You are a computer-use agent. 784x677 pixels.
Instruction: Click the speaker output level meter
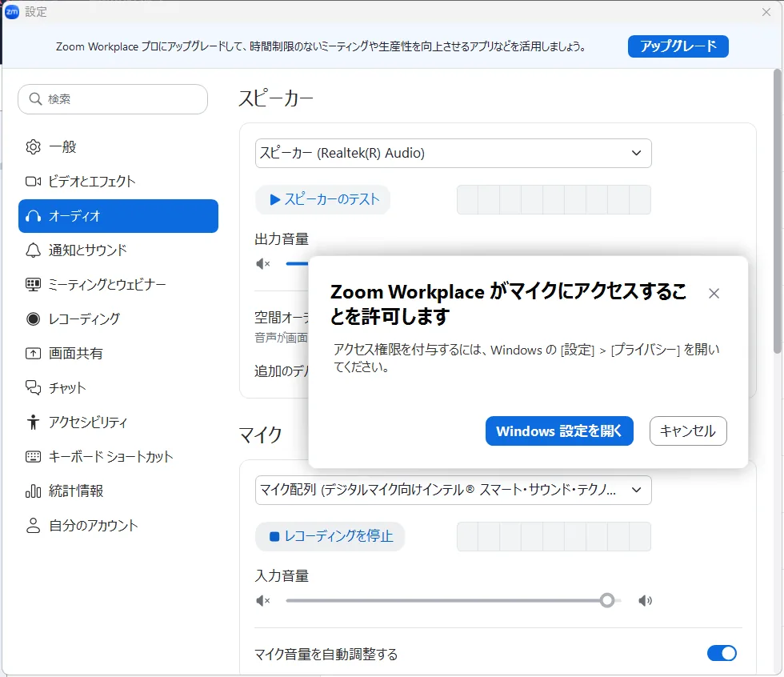(554, 199)
